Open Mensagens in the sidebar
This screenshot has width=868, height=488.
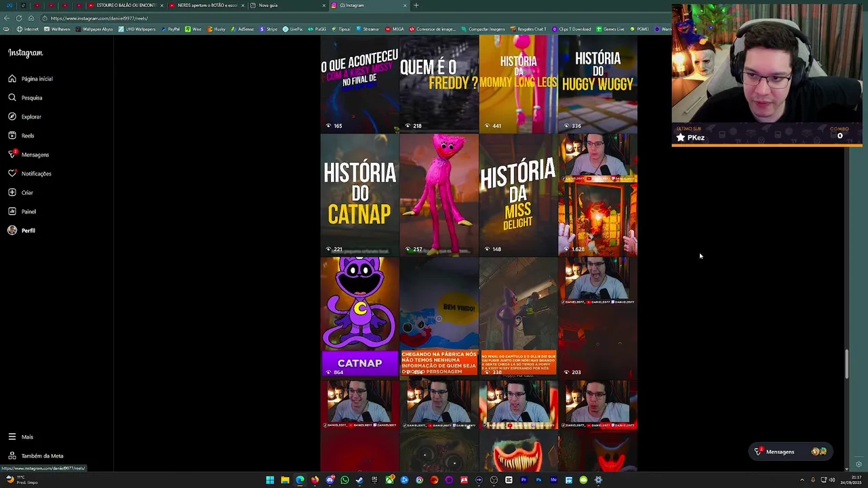(x=28, y=155)
